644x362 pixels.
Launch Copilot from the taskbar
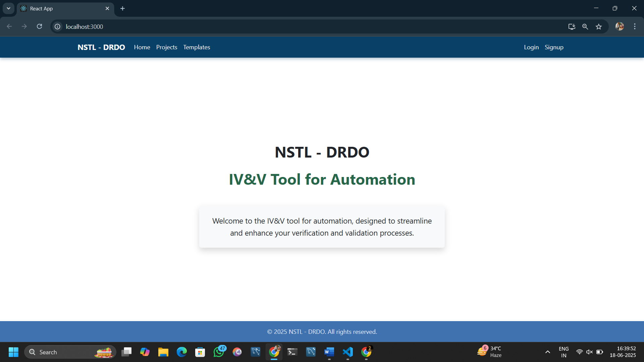tap(145, 352)
